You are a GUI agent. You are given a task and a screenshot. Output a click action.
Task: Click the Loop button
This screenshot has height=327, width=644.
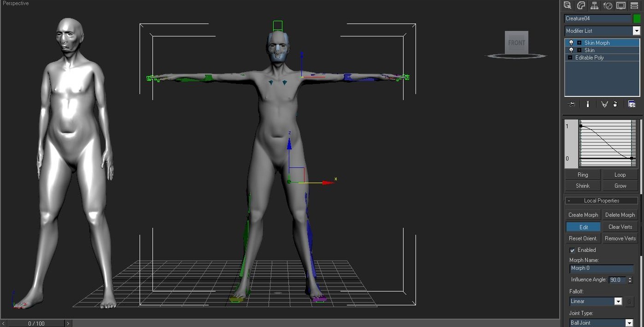coord(620,175)
